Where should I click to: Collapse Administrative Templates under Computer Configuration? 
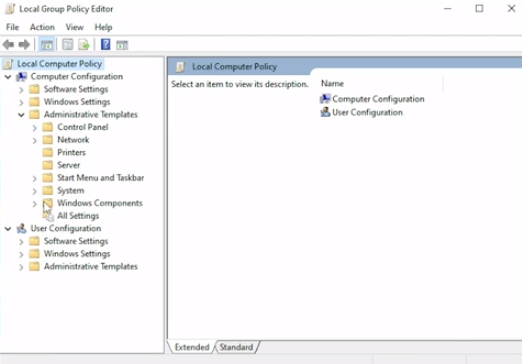coord(21,115)
